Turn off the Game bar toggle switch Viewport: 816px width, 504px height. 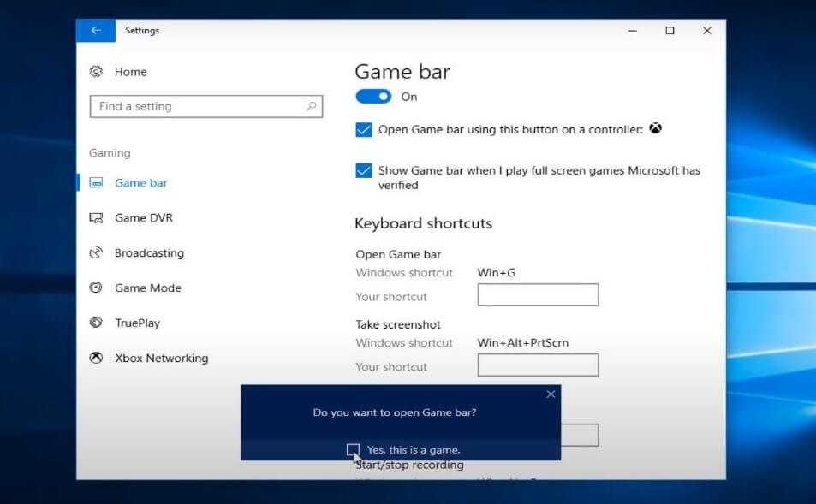pos(373,97)
